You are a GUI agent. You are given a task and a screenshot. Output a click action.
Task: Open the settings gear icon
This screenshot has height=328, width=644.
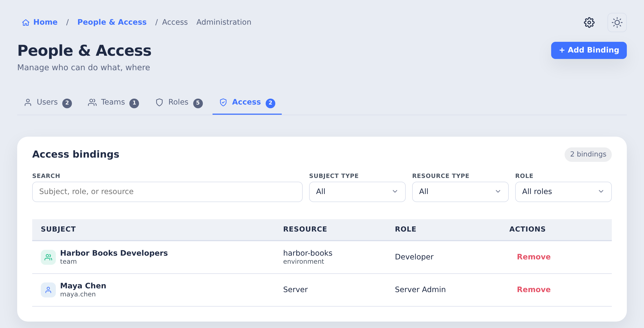pos(589,23)
